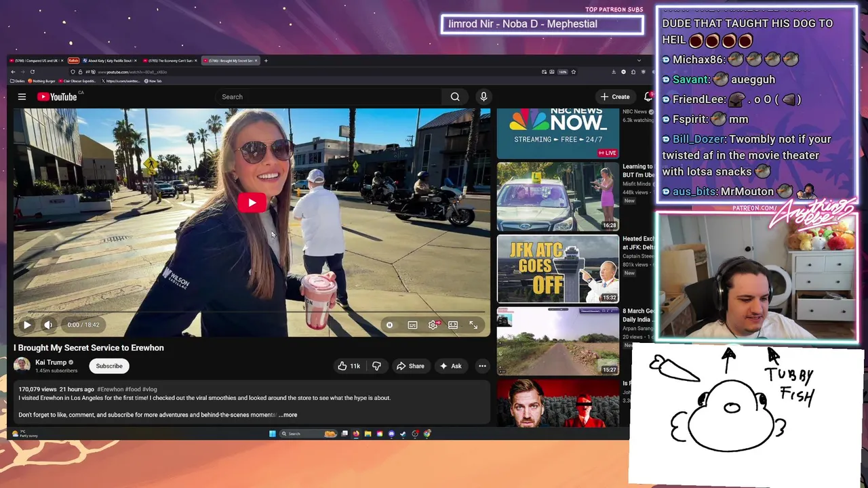Click the taskbar Search box
The height and width of the screenshot is (488, 868).
(309, 434)
